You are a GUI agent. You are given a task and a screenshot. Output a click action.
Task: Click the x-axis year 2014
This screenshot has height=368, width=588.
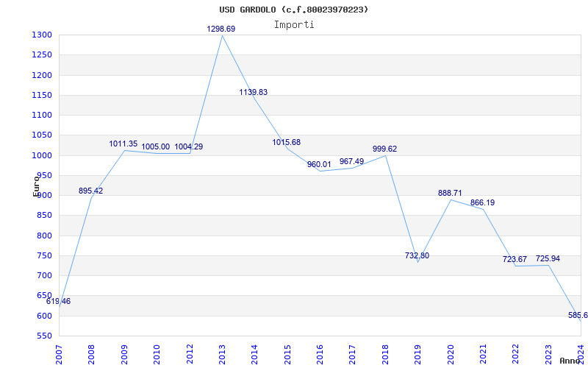click(x=254, y=355)
